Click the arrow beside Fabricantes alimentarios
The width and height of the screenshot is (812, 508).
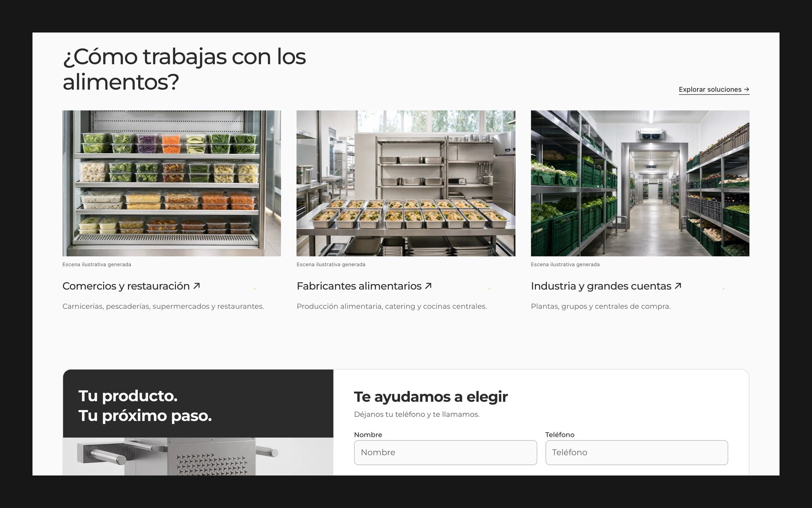click(x=428, y=286)
